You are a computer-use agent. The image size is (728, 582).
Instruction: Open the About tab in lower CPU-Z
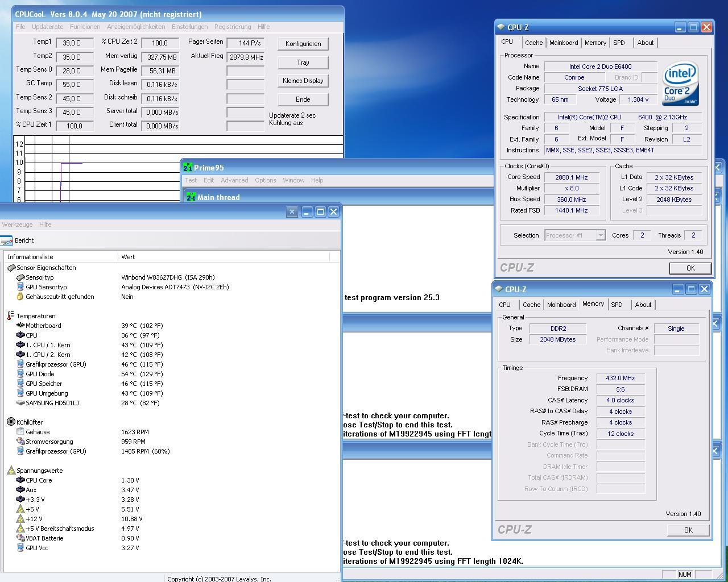click(x=643, y=305)
